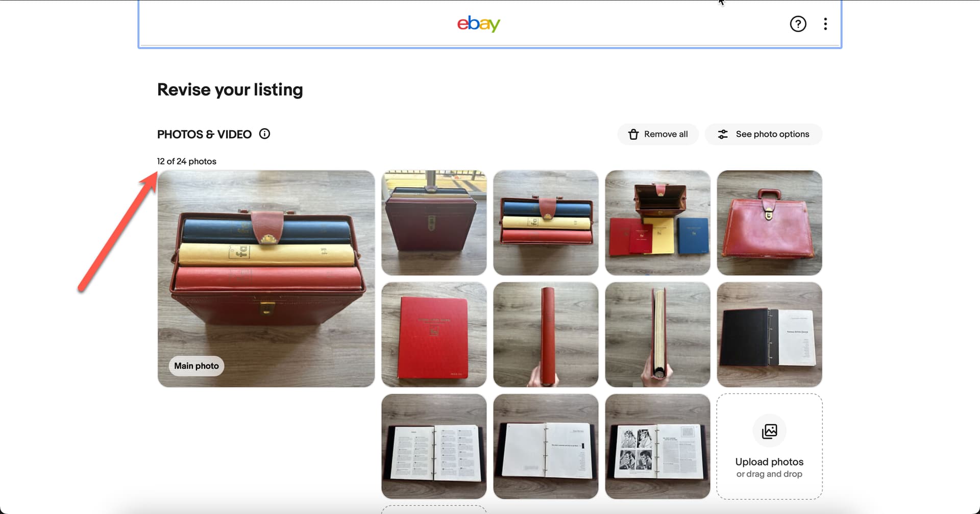Select thumbnail showing case with three binders laid out
980x514 pixels.
click(x=657, y=223)
